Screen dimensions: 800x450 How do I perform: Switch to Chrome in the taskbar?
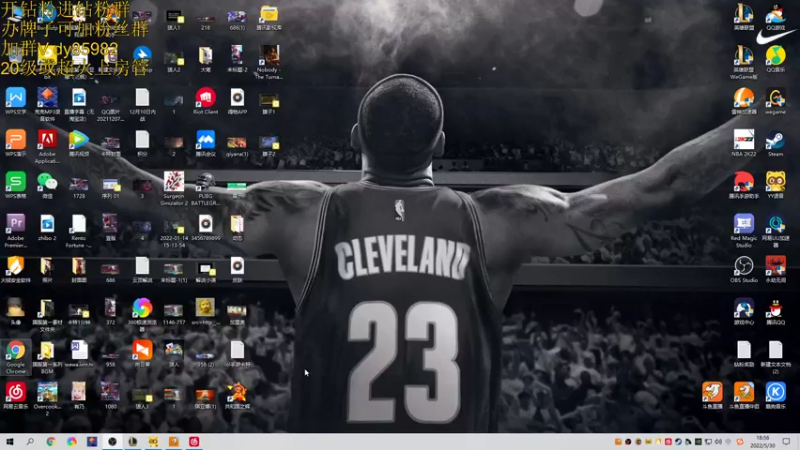point(51,442)
